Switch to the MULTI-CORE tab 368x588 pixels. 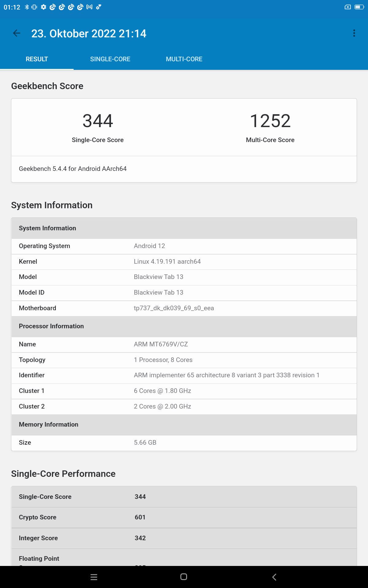coord(184,59)
